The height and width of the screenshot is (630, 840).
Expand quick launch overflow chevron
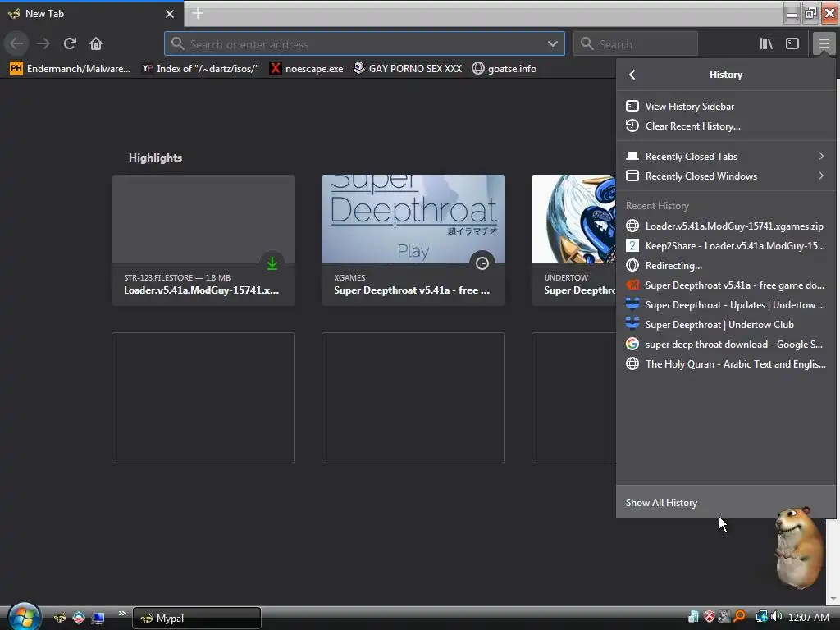click(x=121, y=614)
